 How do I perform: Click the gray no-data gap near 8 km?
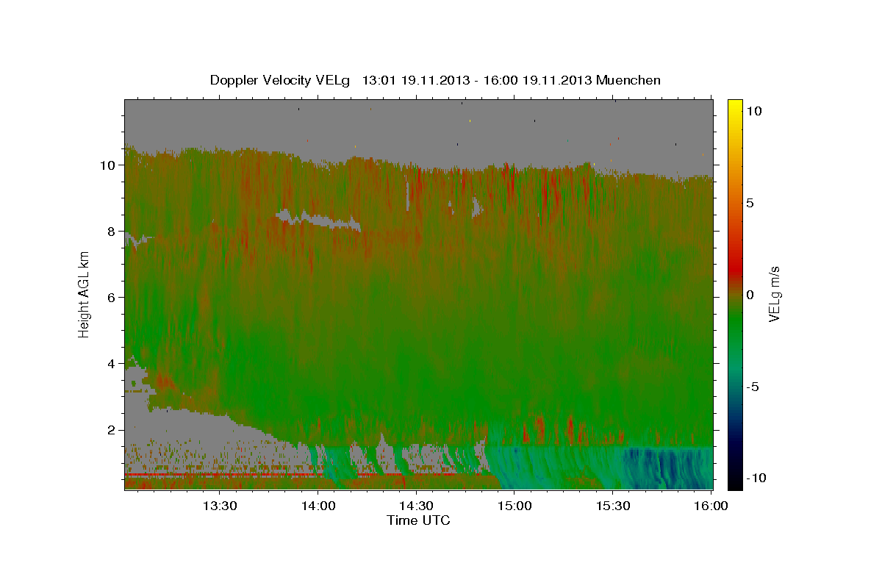318,220
